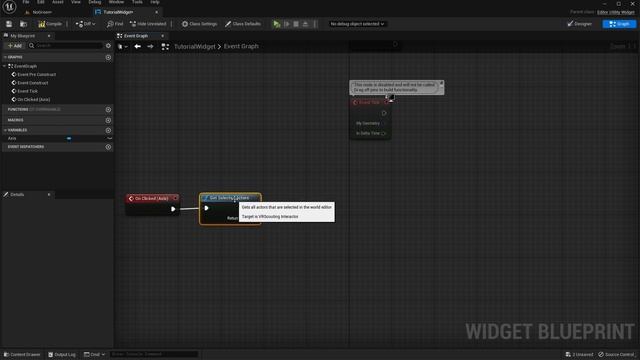Close the My Blueprint panel tab

click(x=49, y=36)
